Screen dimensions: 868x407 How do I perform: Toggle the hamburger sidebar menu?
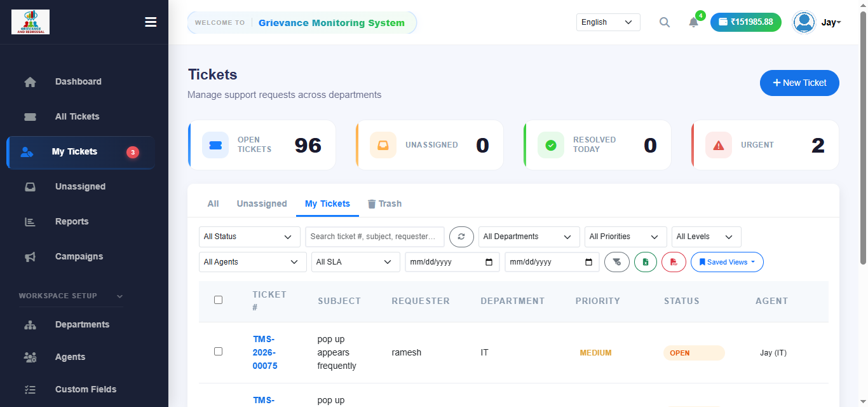(151, 22)
